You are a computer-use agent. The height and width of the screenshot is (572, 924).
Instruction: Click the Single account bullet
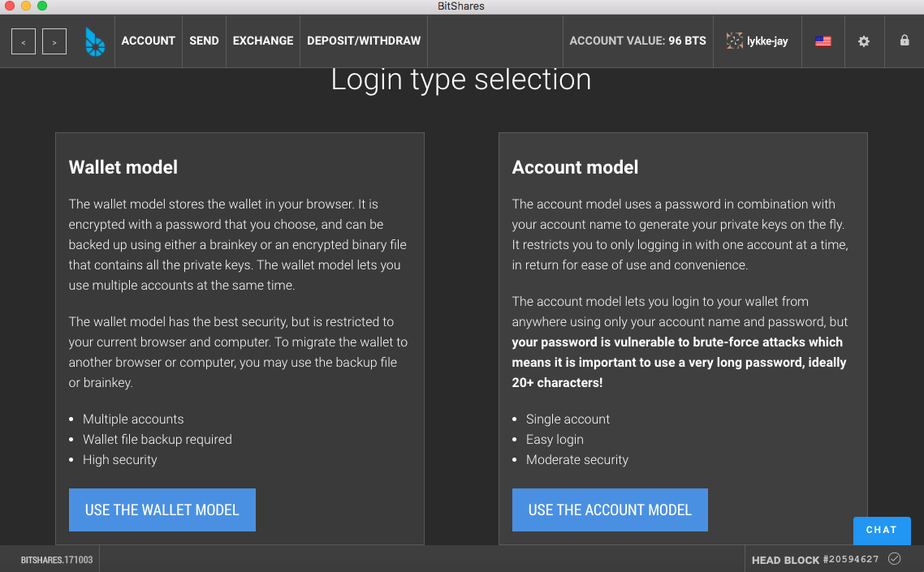pyautogui.click(x=568, y=419)
